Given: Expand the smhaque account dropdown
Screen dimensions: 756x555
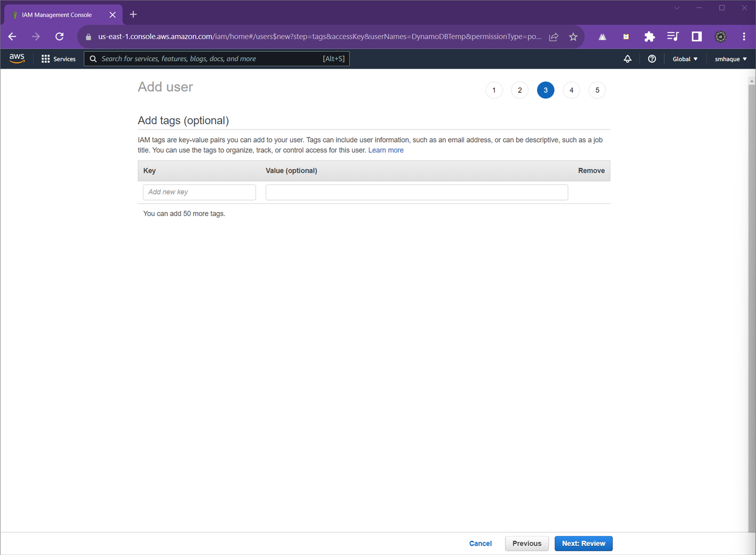Looking at the screenshot, I should [730, 59].
